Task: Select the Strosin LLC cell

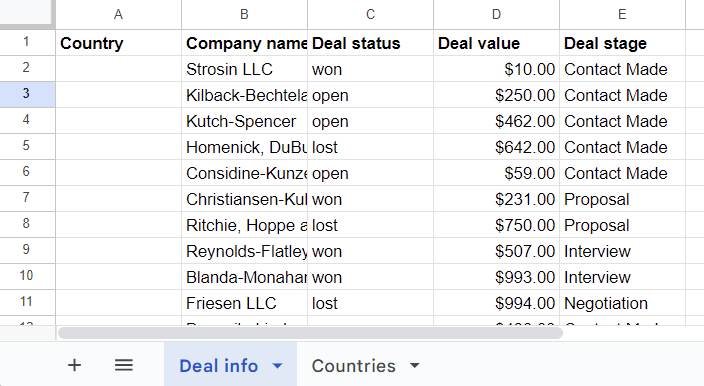Action: click(x=244, y=69)
